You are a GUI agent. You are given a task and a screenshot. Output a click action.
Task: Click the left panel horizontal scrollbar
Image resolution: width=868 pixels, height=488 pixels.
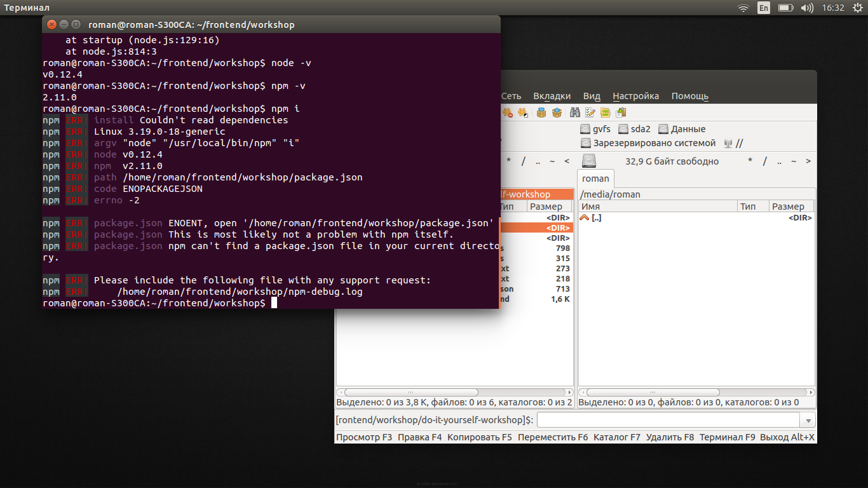coord(454,393)
